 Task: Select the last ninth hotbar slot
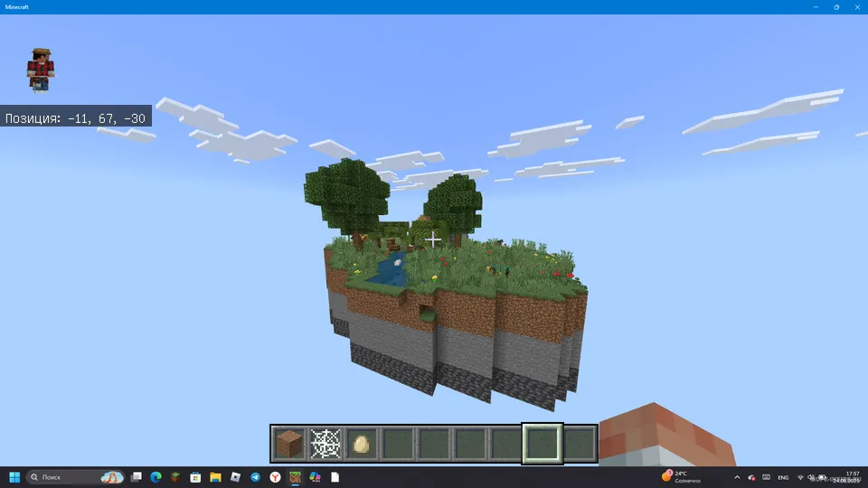tap(579, 443)
